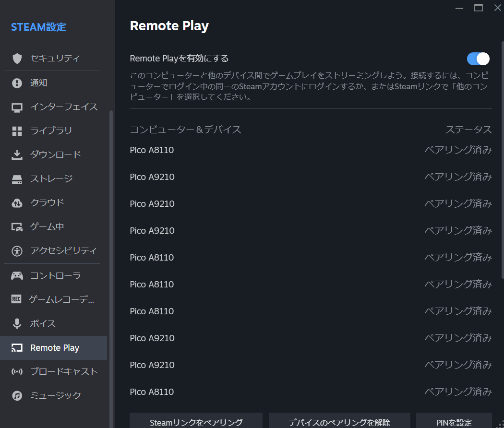Screen dimensions: 504x428
Task: Click the storage drive icon
Action: coord(17,179)
